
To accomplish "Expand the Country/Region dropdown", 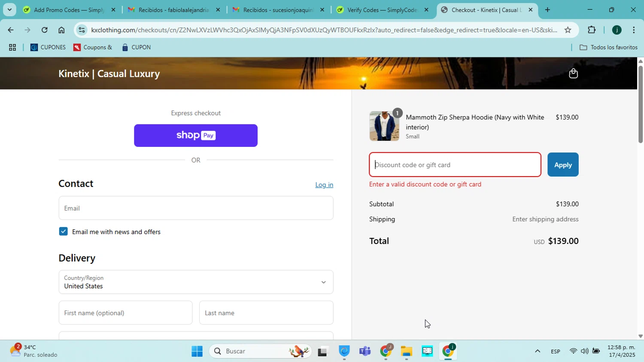I will tap(196, 282).
